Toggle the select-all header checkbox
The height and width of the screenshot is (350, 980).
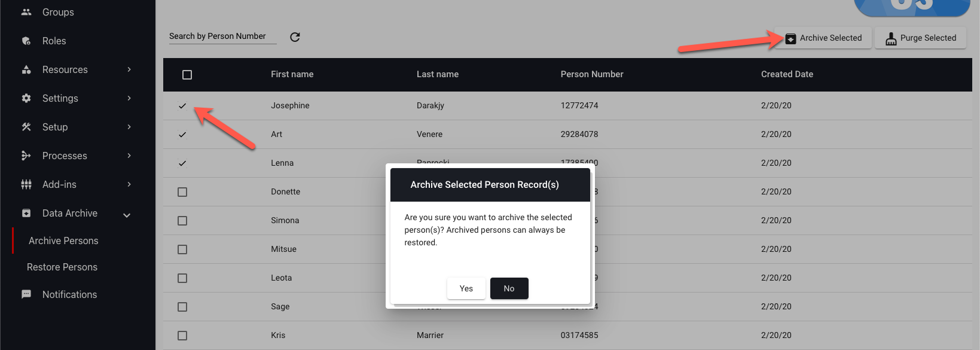(x=187, y=75)
